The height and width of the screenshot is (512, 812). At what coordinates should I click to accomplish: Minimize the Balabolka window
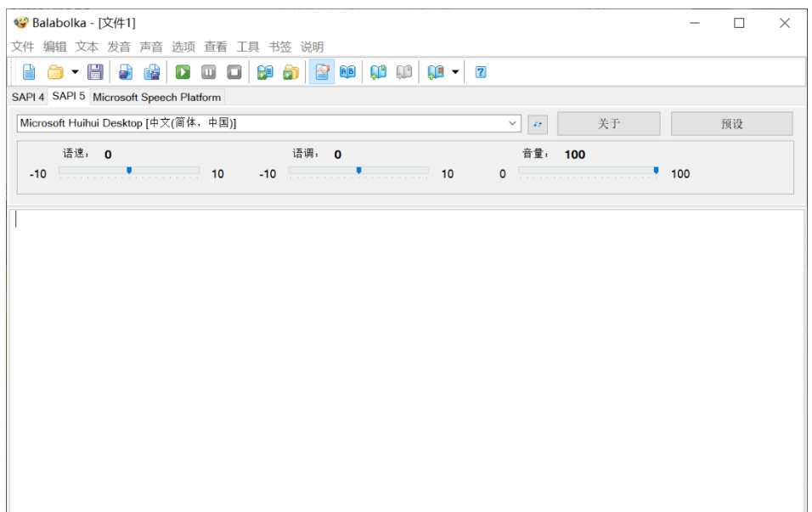[x=695, y=23]
